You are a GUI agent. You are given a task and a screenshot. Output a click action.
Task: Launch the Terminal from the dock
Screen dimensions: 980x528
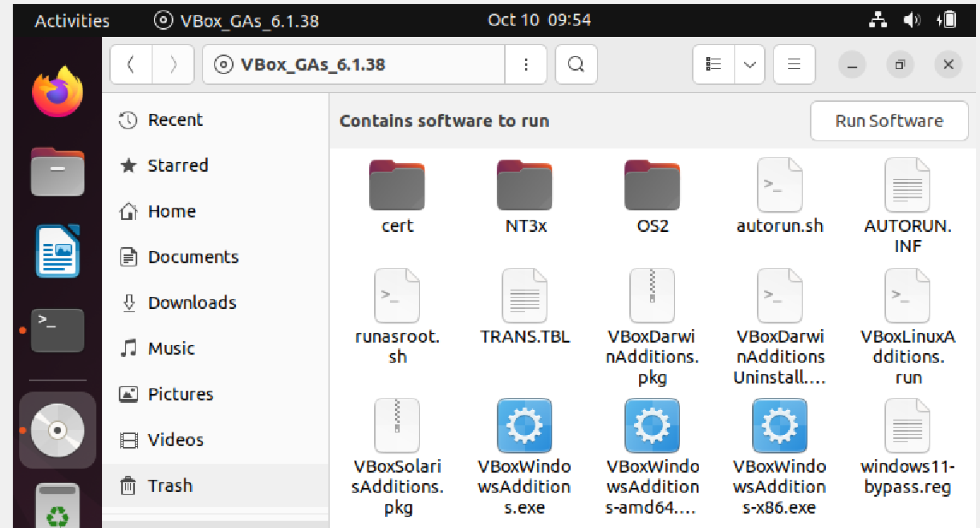click(57, 330)
